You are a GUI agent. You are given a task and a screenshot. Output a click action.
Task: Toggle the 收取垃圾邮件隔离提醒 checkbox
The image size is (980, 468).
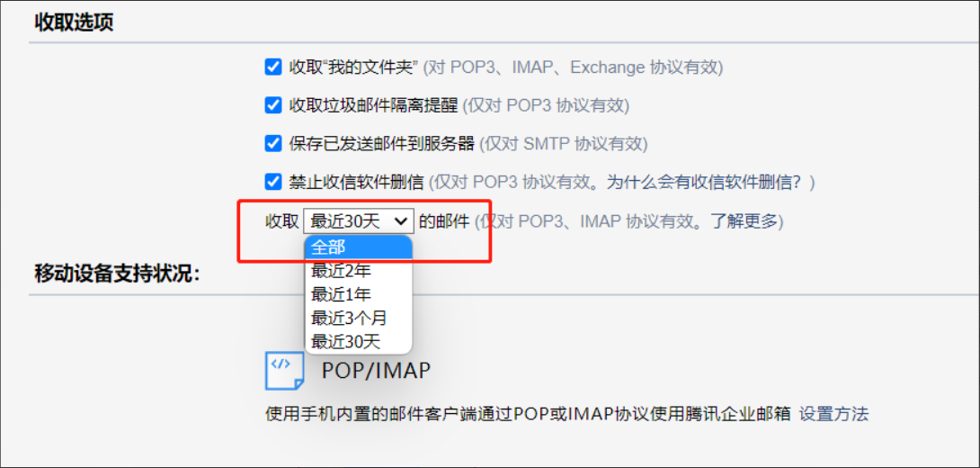(x=273, y=105)
